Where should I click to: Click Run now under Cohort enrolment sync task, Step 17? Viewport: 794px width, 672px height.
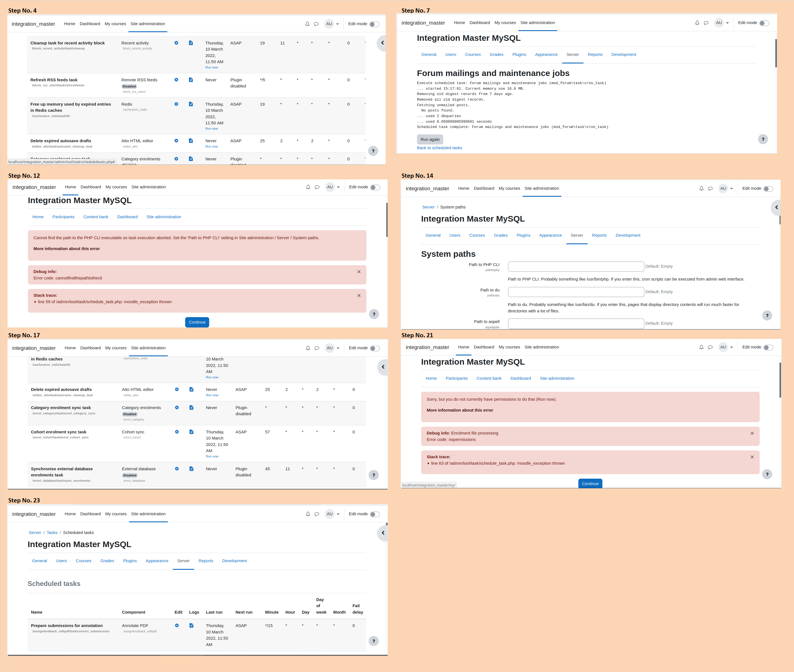(x=212, y=456)
